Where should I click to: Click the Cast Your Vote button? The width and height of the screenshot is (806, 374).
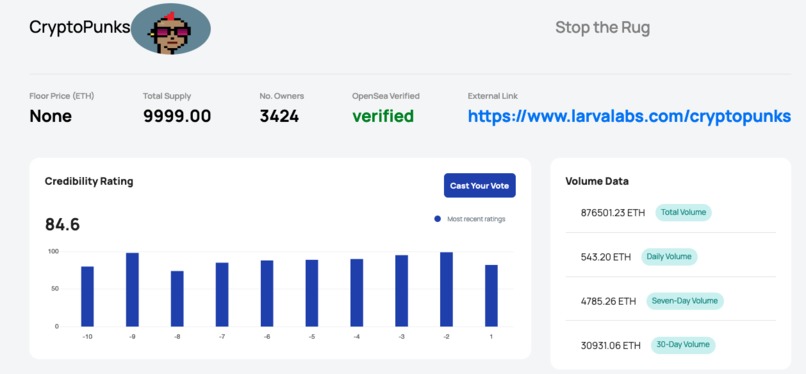pyautogui.click(x=480, y=185)
